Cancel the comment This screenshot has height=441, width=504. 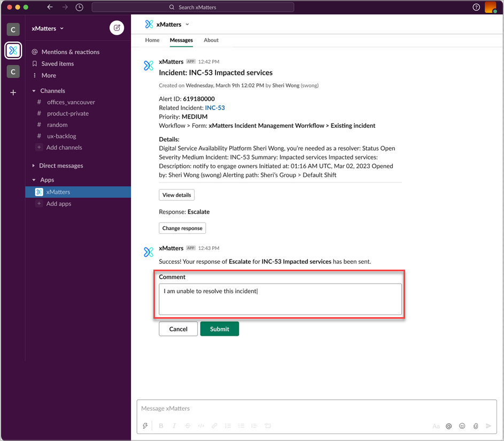pos(178,329)
